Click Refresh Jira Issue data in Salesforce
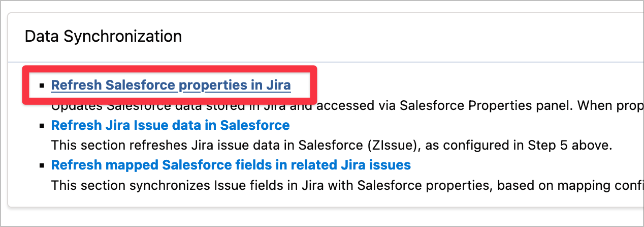The image size is (644, 227). [170, 125]
